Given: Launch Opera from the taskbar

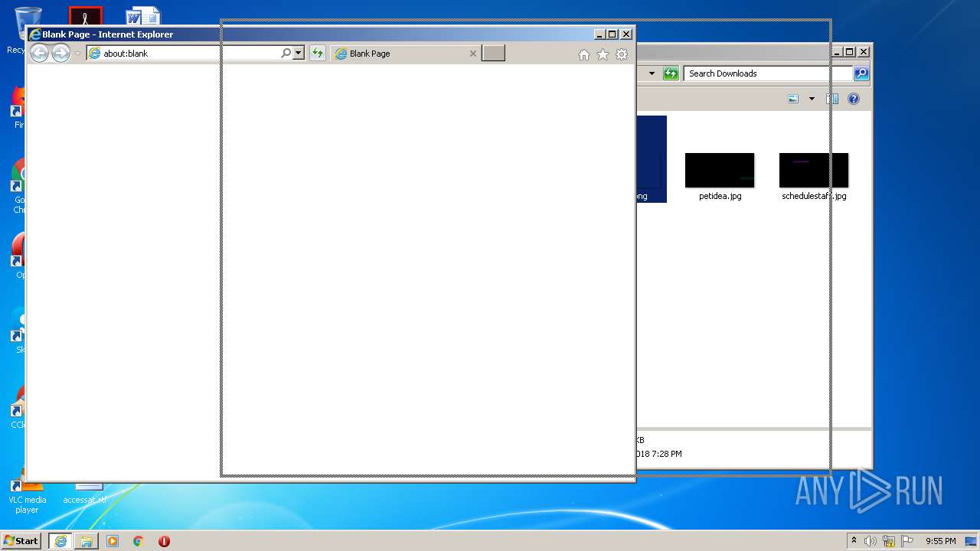Looking at the screenshot, I should tap(164, 541).
